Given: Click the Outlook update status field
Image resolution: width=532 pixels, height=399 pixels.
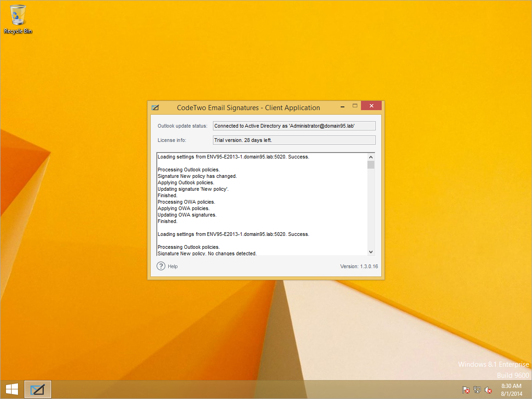Looking at the screenshot, I should pyautogui.click(x=294, y=126).
